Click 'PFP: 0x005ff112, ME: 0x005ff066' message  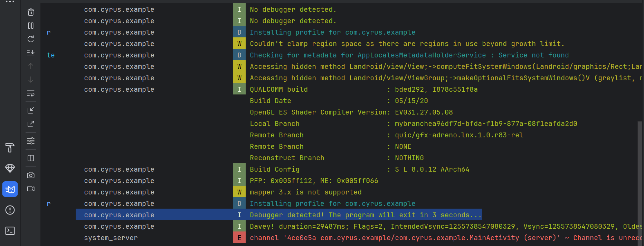coord(314,181)
